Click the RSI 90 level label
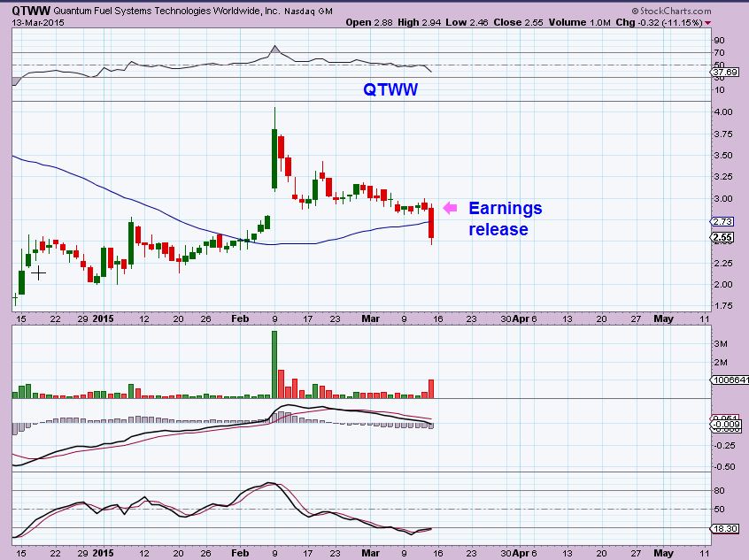The image size is (749, 560). [719, 41]
